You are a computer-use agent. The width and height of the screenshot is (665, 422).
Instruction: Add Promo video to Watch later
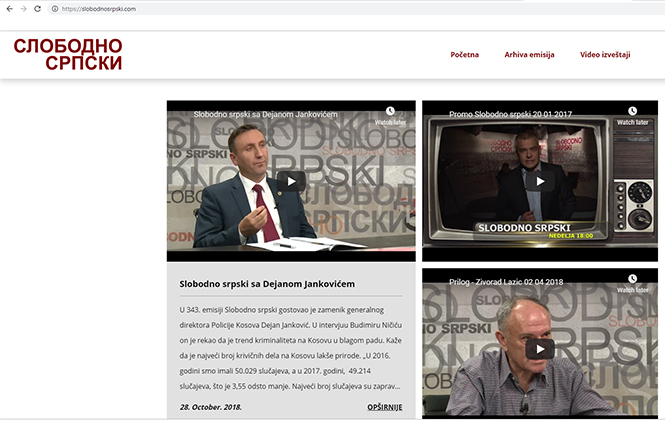(x=632, y=115)
